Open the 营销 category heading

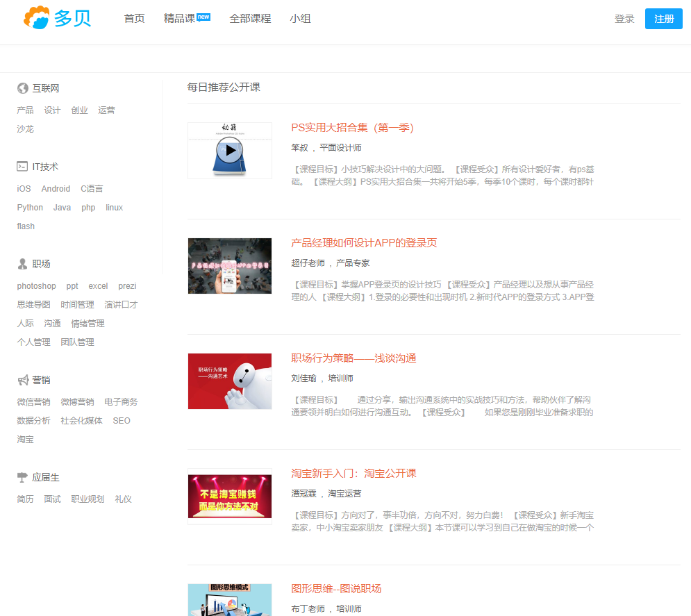coord(42,380)
